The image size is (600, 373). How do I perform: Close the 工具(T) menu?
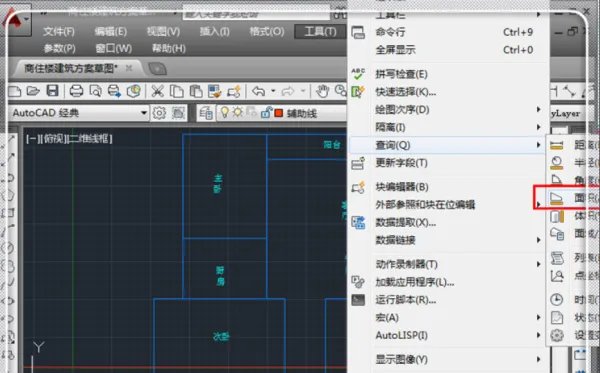[320, 32]
